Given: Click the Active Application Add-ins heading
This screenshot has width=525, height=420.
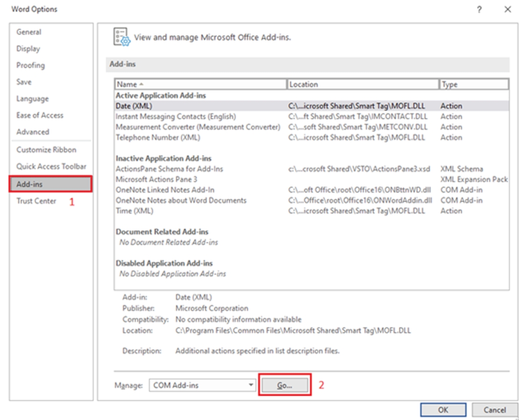Looking at the screenshot, I should (161, 96).
